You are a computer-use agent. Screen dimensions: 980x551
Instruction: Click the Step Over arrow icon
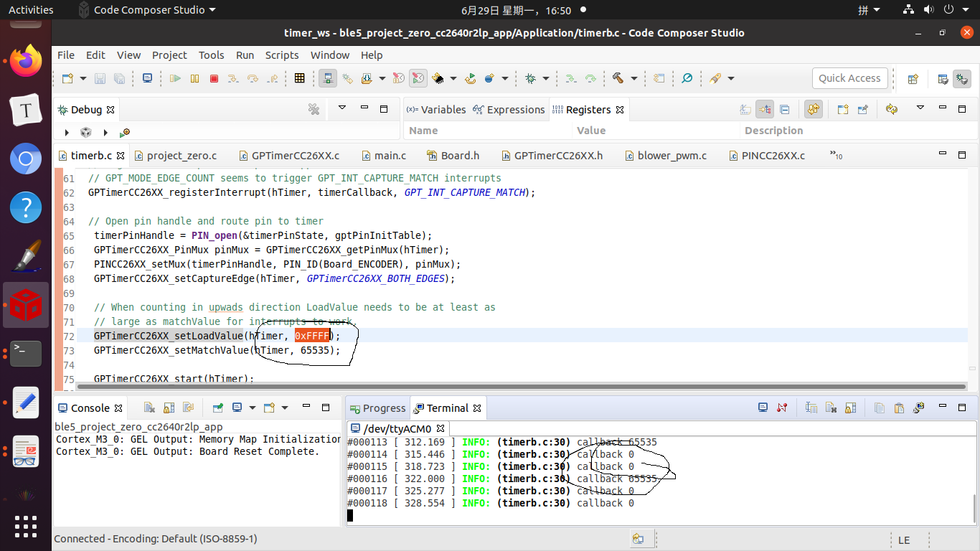[x=253, y=79]
